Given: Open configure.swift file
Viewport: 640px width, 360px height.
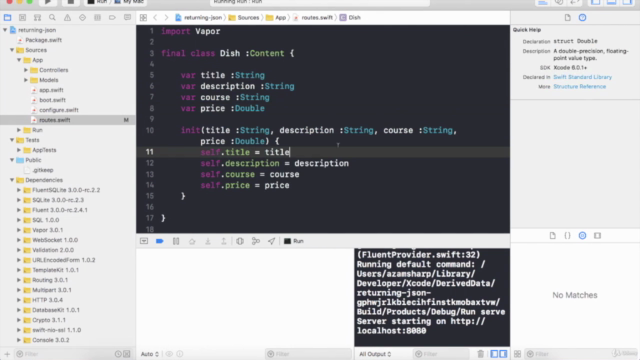Looking at the screenshot, I should (59, 110).
